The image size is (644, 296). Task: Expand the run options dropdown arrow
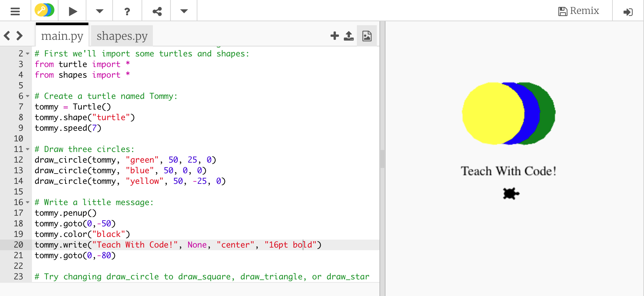[99, 11]
